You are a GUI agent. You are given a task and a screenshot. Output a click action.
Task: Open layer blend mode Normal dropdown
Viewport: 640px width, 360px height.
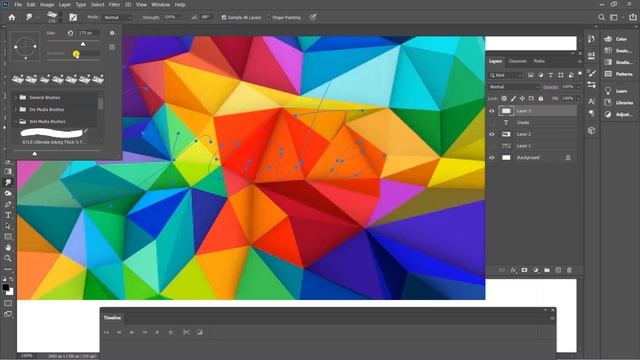pos(514,87)
